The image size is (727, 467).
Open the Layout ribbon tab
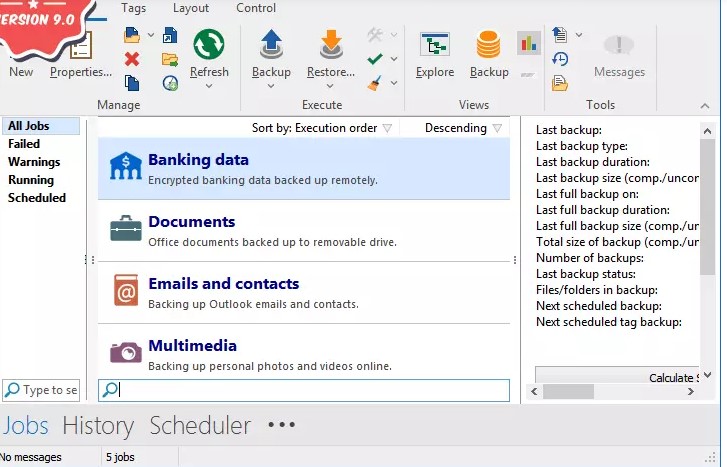191,8
